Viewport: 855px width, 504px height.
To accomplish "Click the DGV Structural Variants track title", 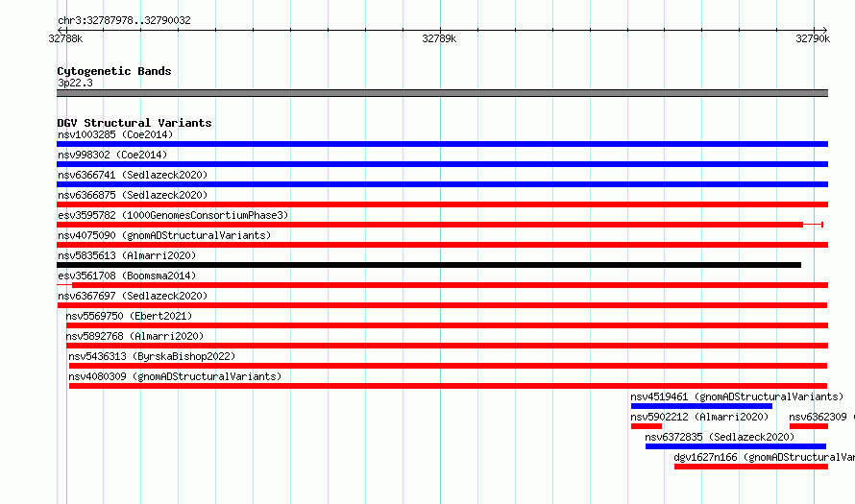I will click(134, 123).
